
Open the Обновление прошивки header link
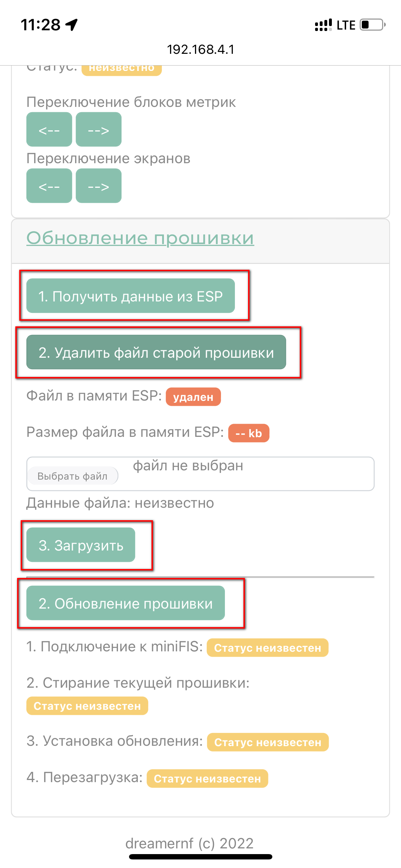click(x=140, y=238)
